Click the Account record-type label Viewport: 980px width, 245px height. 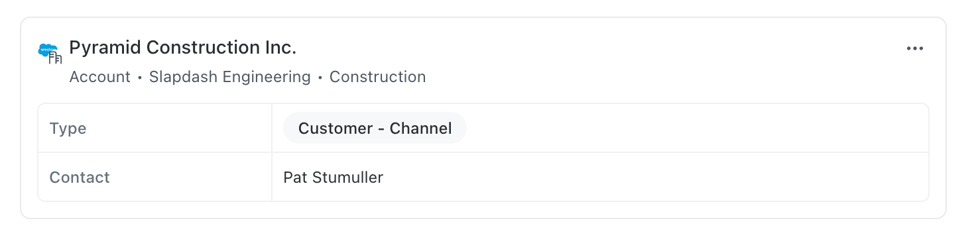tap(100, 77)
